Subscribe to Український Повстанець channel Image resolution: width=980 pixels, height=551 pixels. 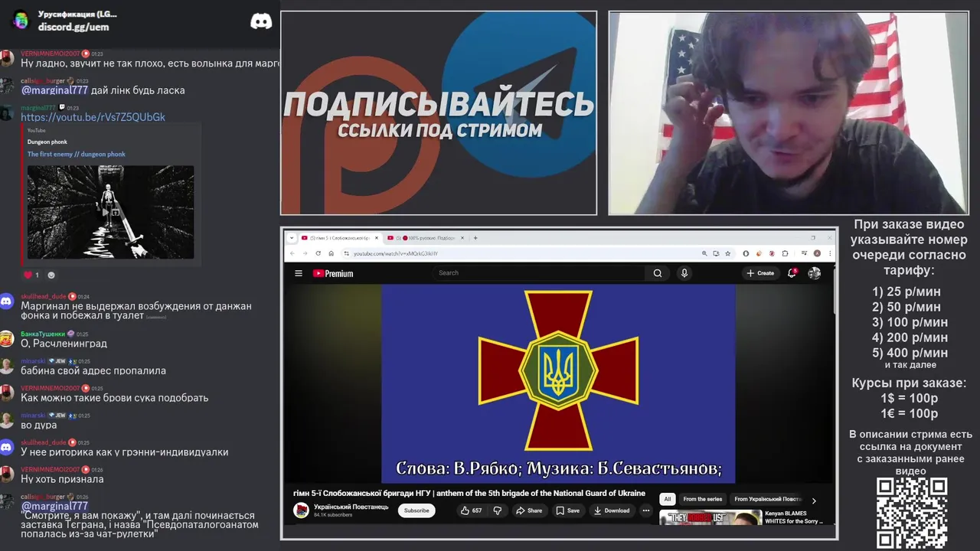pyautogui.click(x=416, y=510)
